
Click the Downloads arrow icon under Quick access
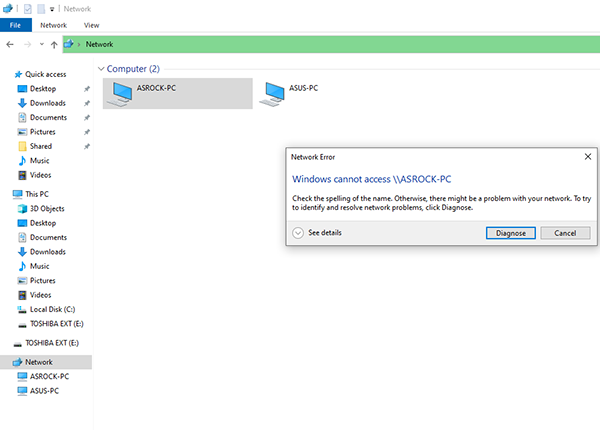coord(22,103)
